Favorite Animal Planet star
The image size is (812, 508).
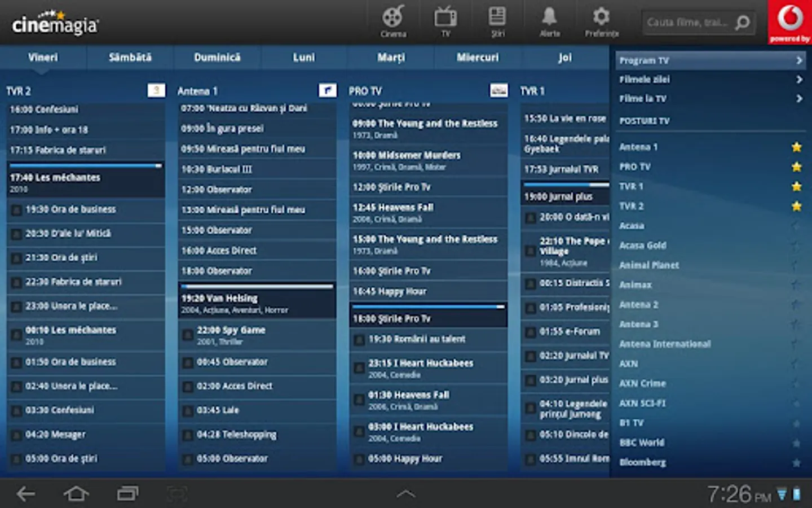[x=796, y=265]
